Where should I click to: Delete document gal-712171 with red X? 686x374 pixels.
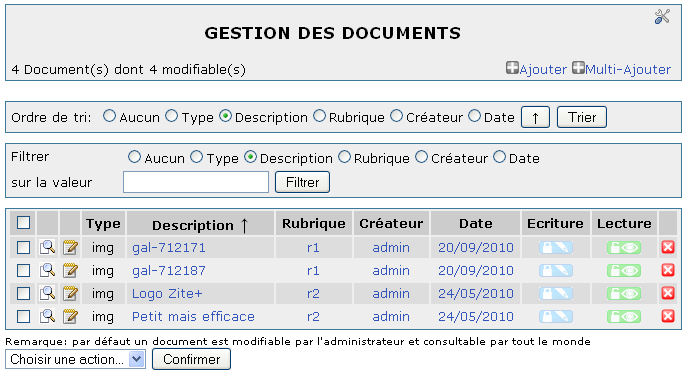pyautogui.click(x=668, y=247)
